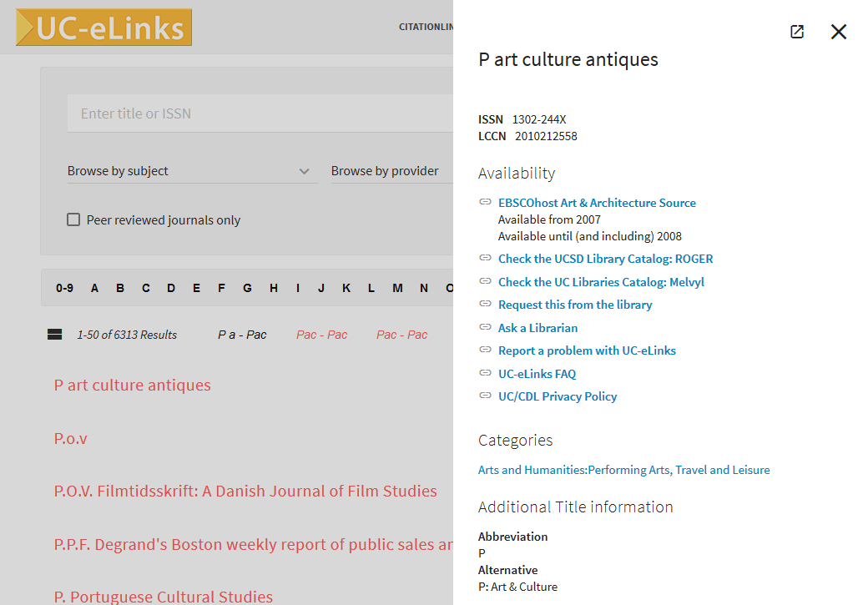This screenshot has width=868, height=605.
Task: Click '1-50 of 6313 Results' text
Action: click(127, 335)
